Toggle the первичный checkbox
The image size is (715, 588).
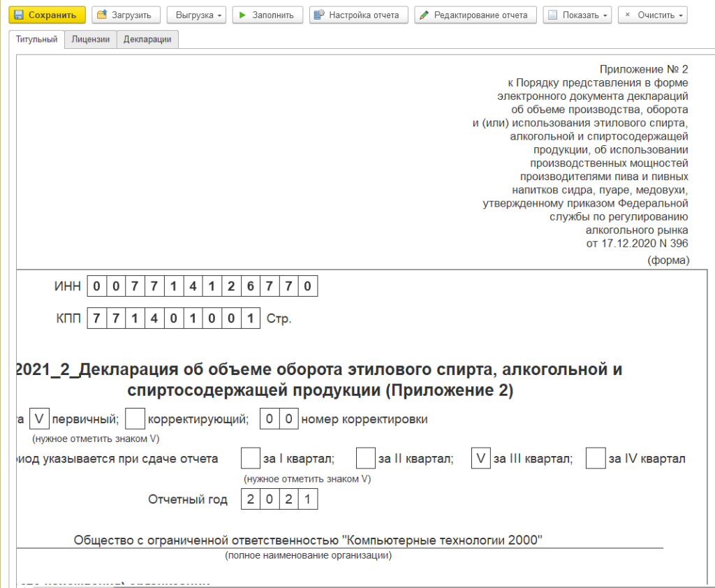click(x=40, y=419)
